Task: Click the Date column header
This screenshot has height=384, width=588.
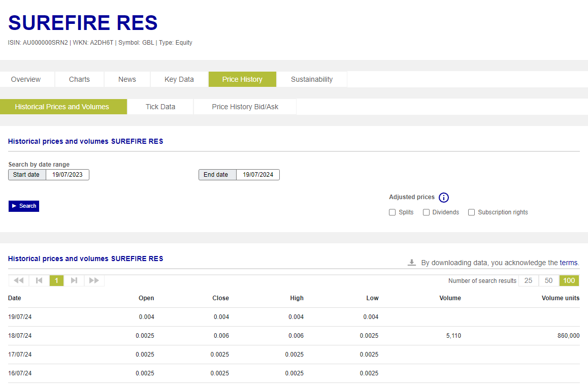Action: pos(15,298)
